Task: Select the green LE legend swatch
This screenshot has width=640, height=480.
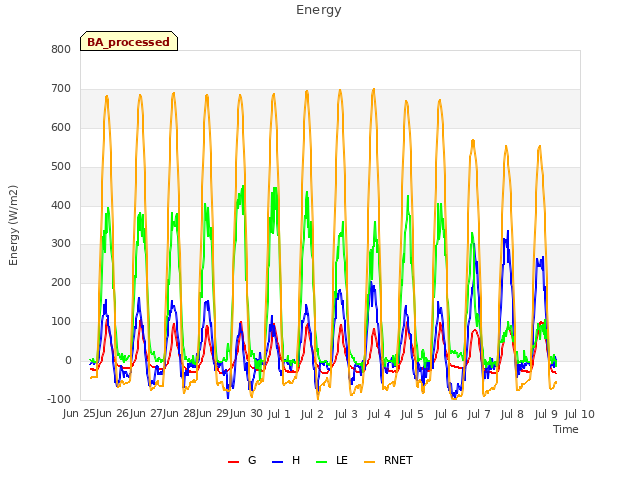Action: pos(322,461)
